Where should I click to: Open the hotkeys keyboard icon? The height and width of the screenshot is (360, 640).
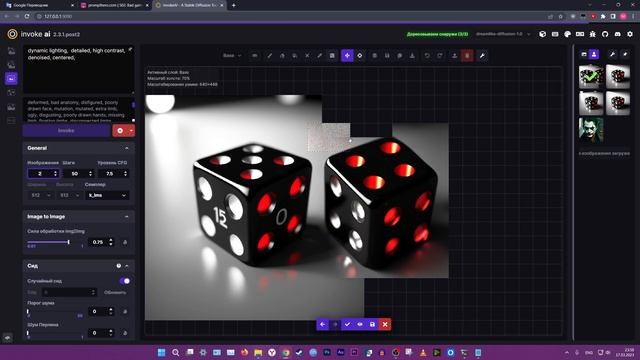(x=555, y=34)
